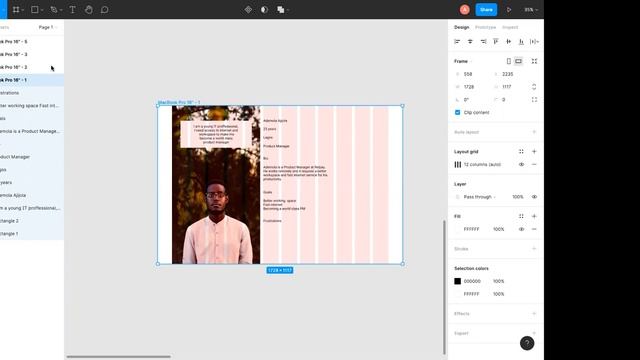640x360 pixels.
Task: Open the tidy up distribute dropdown
Action: (x=534, y=41)
